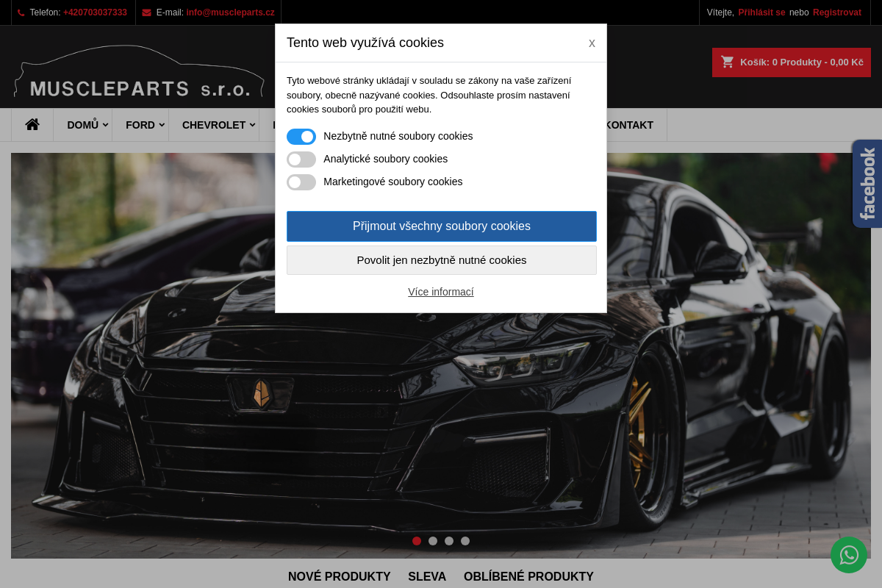Click the Přihlásit se link

tap(761, 12)
